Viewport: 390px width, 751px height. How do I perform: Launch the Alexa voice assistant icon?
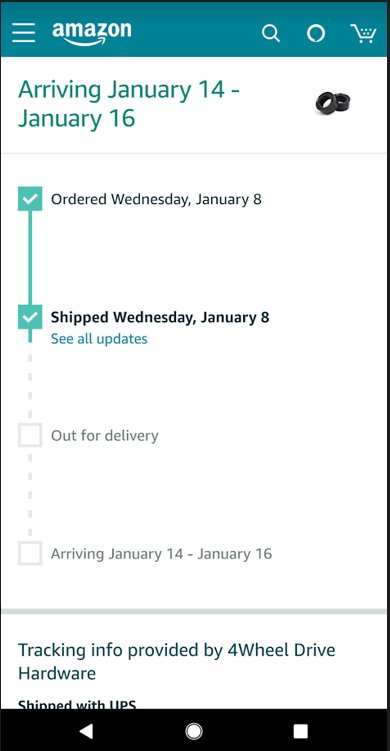pos(316,34)
